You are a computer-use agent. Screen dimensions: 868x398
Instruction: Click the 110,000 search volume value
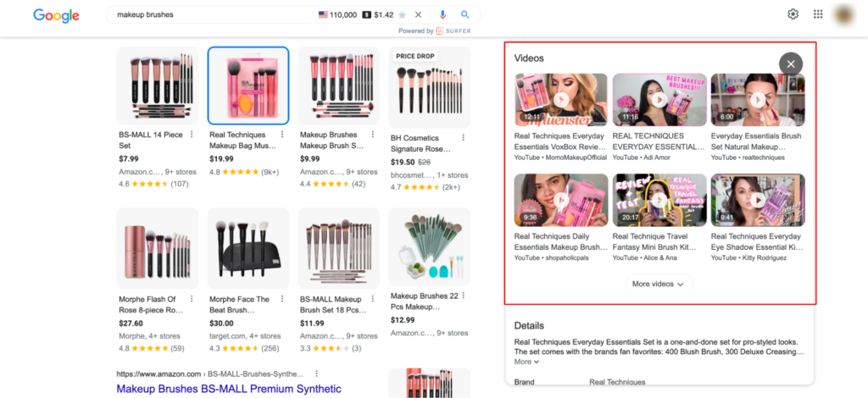click(343, 15)
